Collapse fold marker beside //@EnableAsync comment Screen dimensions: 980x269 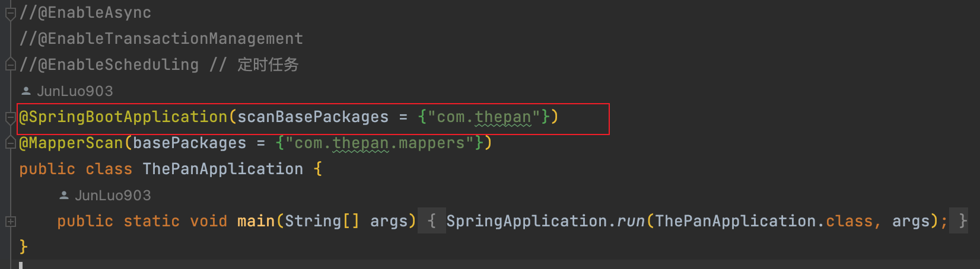tap(10, 13)
